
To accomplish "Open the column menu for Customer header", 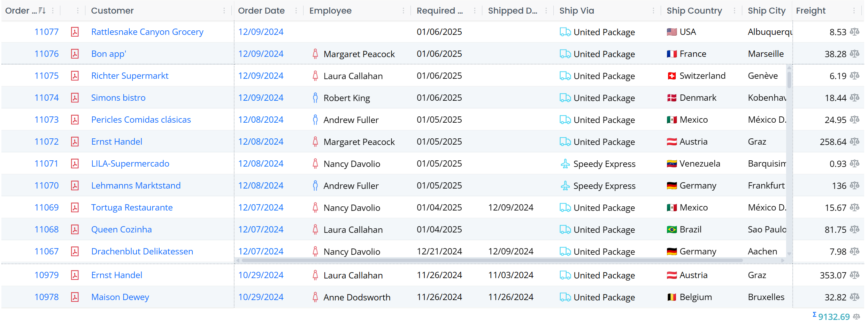I will tap(224, 10).
